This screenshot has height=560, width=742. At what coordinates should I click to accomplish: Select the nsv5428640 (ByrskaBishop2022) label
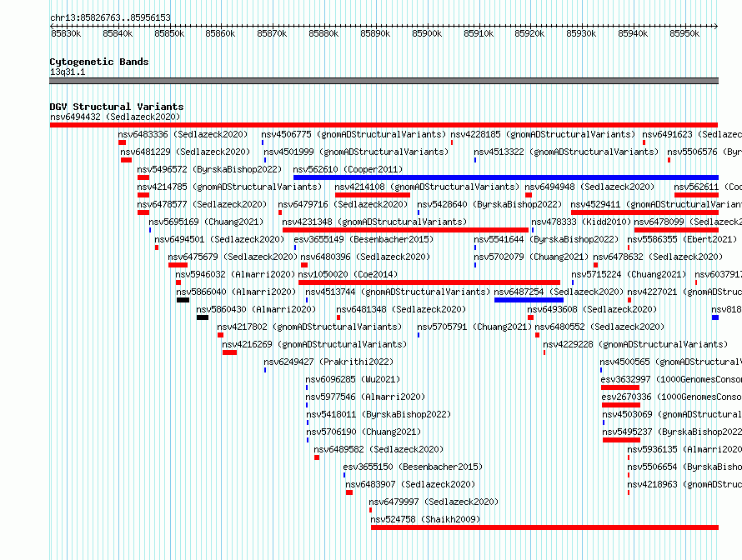coord(489,204)
